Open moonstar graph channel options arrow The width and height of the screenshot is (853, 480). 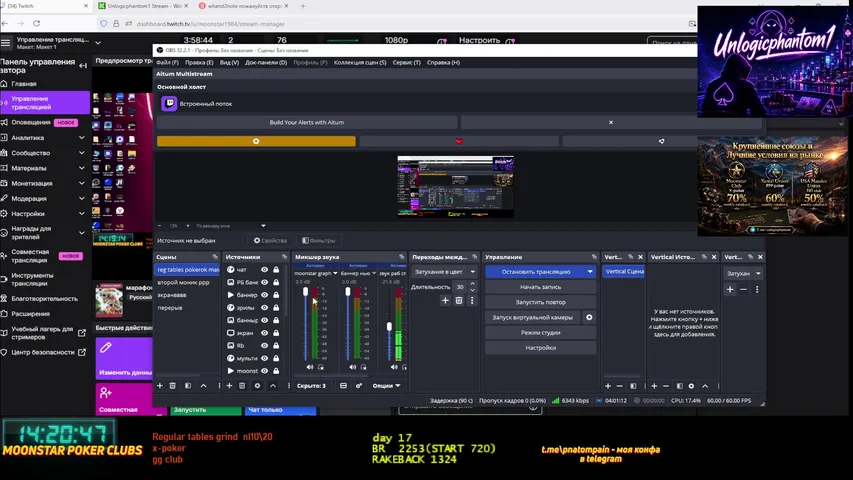(335, 273)
